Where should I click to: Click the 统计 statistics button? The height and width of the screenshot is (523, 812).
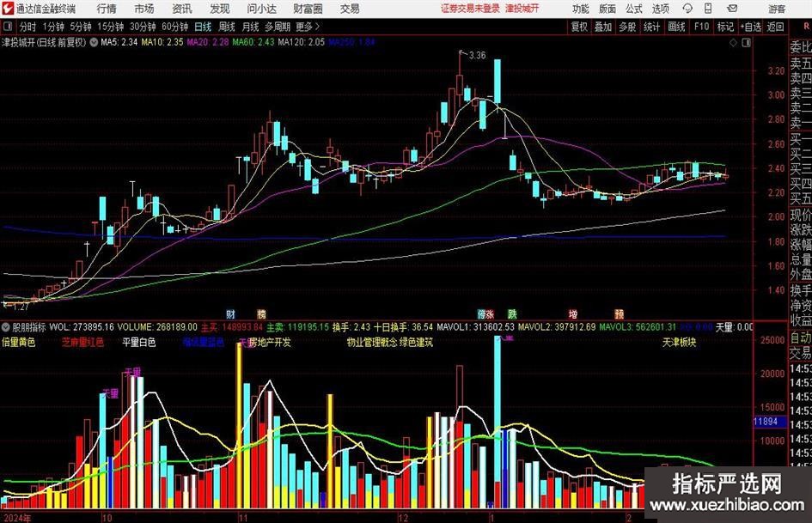651,27
